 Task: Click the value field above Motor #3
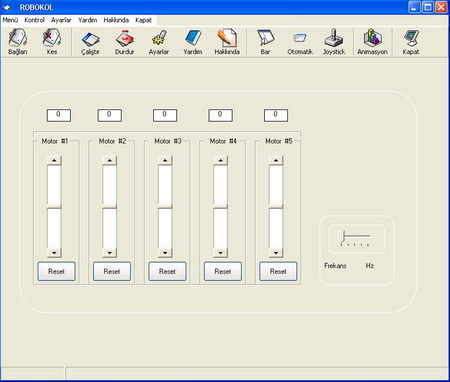(x=165, y=115)
